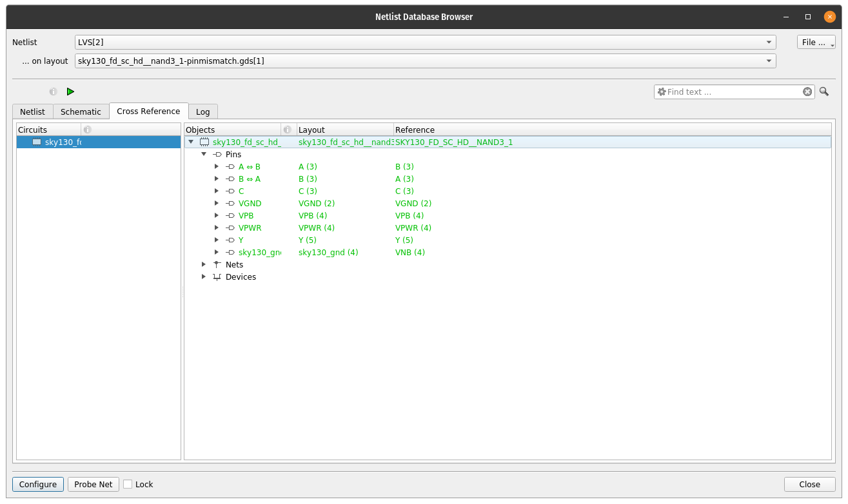Select the VGND (2) layout cell
The height and width of the screenshot is (504, 848).
tap(317, 204)
